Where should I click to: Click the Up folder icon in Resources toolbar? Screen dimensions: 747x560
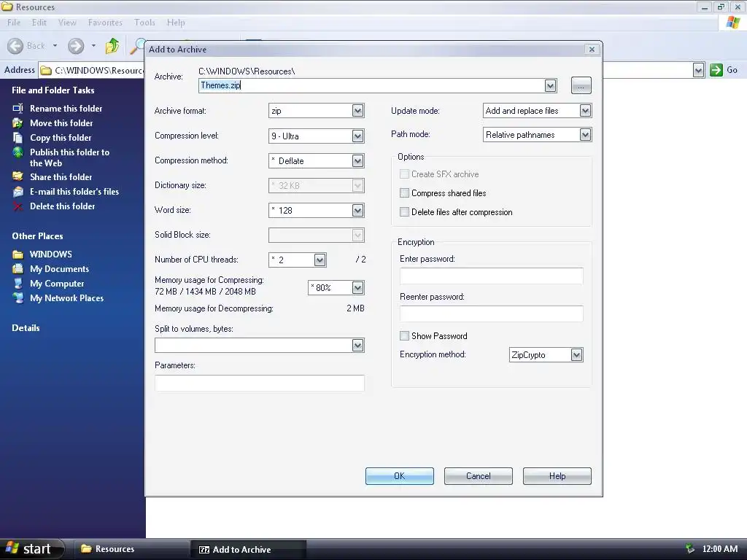tap(112, 46)
